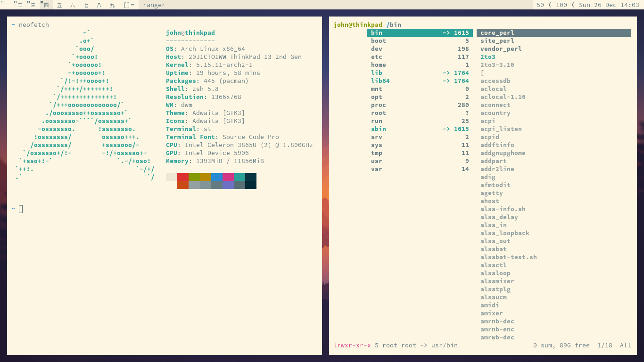This screenshot has width=644, height=362.
Task: Click the alsamixer file entry
Action: [x=497, y=281]
